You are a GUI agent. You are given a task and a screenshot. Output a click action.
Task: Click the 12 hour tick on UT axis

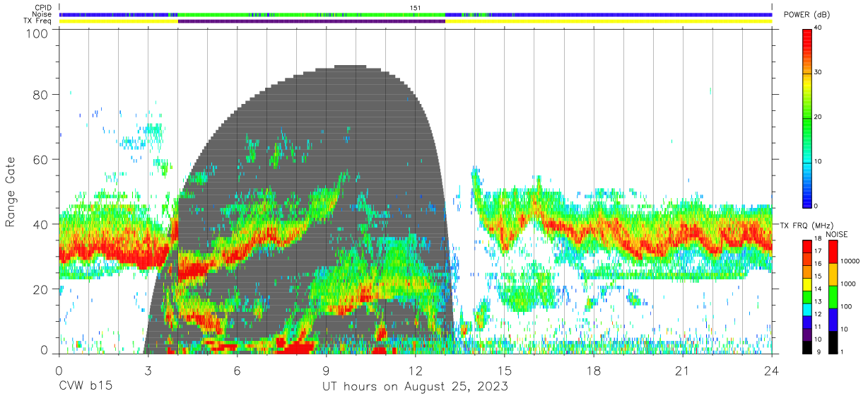point(415,371)
